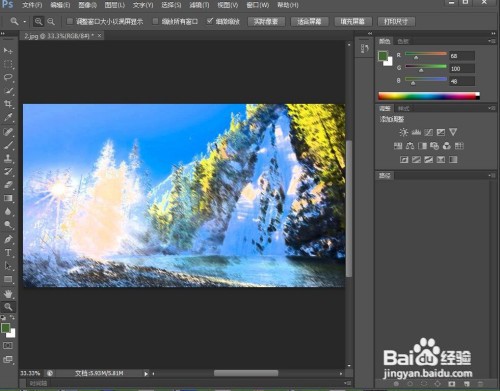The width and height of the screenshot is (500, 391).
Task: Select the Lasso tool
Action: pyautogui.click(x=8, y=77)
